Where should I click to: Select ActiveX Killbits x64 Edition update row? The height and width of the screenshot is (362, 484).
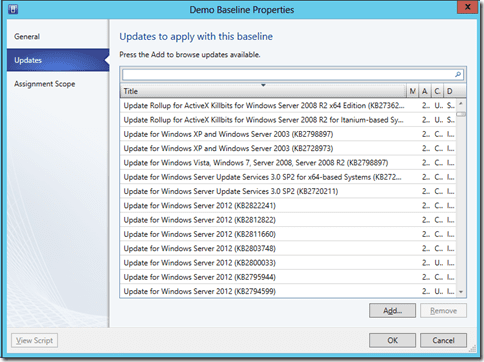point(288,105)
